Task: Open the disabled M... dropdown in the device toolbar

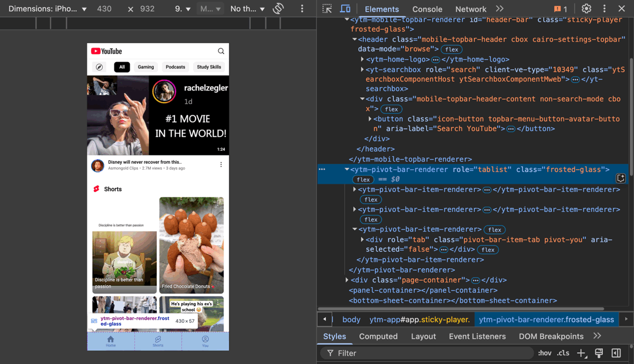Action: coord(210,8)
